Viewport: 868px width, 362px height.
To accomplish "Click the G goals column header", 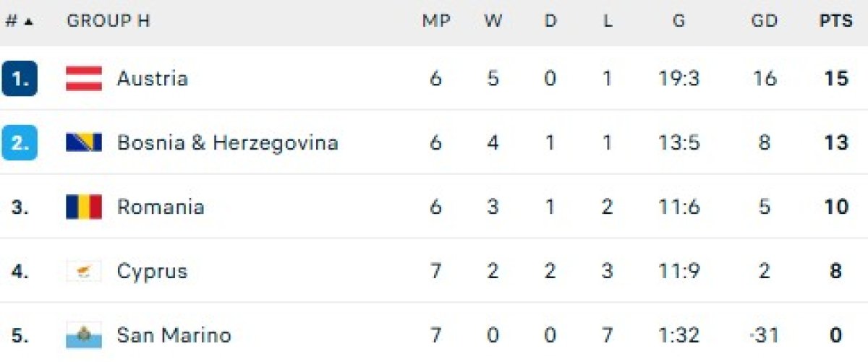I will pyautogui.click(x=678, y=21).
